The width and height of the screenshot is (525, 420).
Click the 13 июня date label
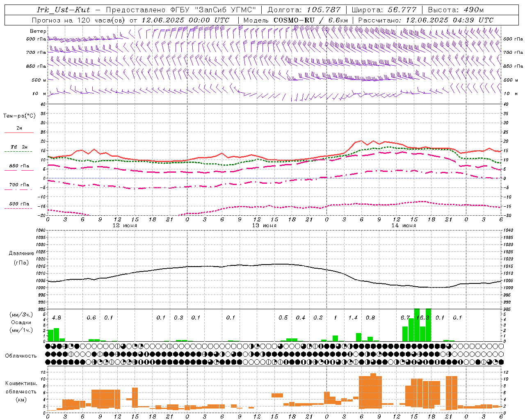click(264, 226)
